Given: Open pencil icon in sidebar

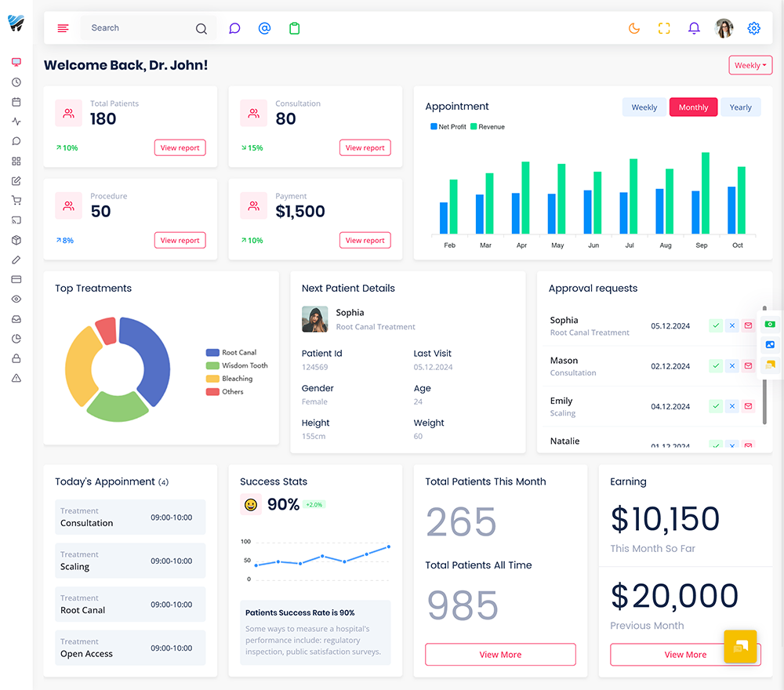Looking at the screenshot, I should point(16,260).
